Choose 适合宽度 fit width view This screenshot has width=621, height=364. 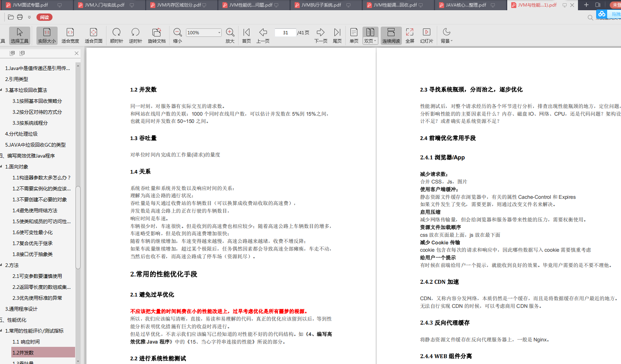pos(70,35)
